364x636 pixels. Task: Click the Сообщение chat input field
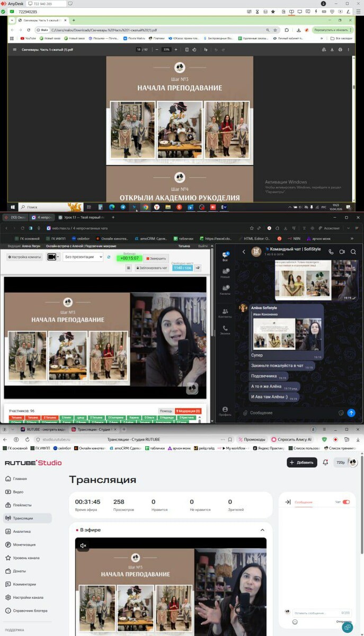[292, 413]
